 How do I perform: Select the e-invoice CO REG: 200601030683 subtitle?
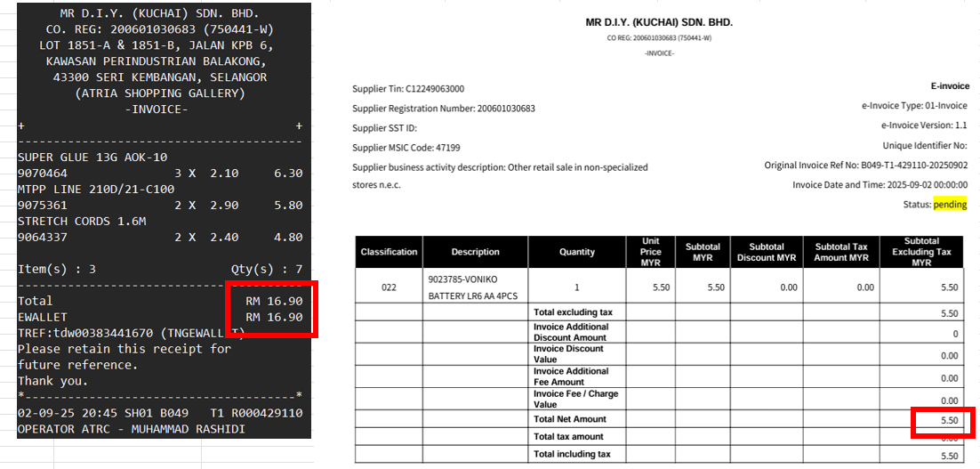click(x=659, y=38)
